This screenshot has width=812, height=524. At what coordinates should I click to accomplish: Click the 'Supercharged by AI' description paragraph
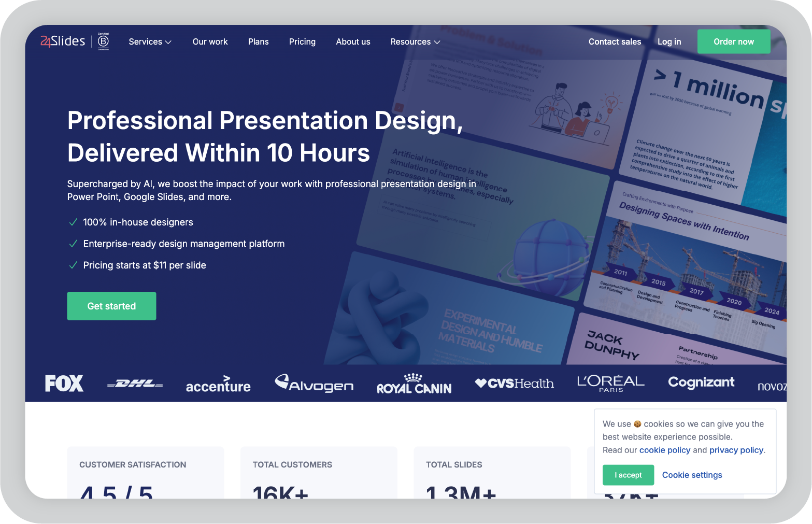(272, 190)
